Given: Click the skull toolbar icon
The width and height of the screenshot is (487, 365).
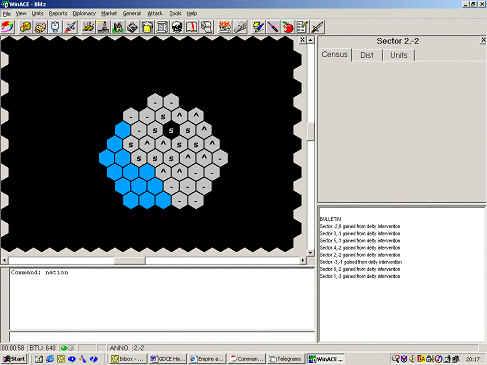Looking at the screenshot, I should [177, 27].
